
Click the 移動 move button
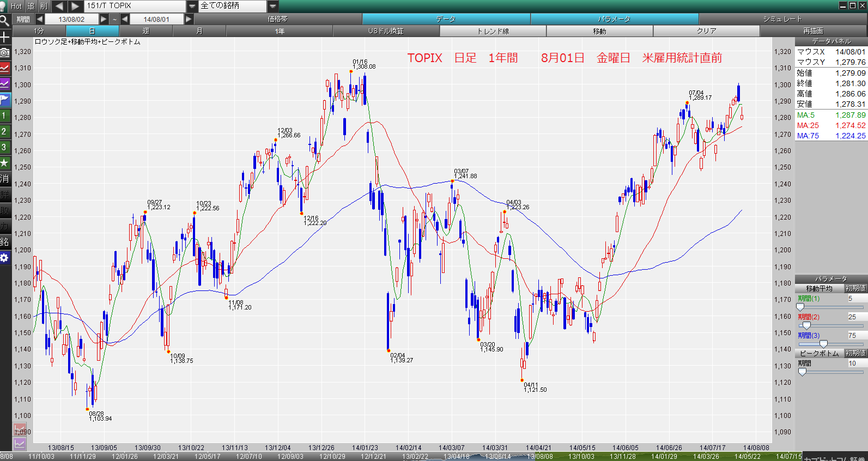tap(599, 31)
